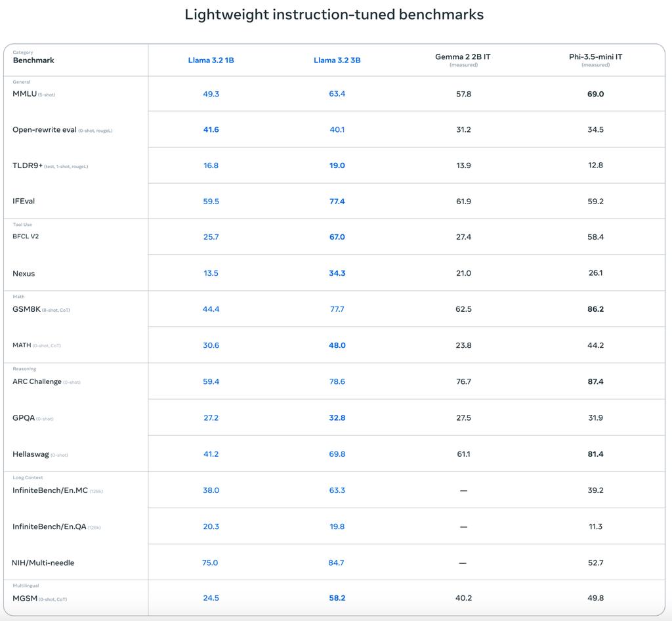This screenshot has height=621, width=672.
Task: Click the GSM8K benchmark label
Action: pos(26,309)
